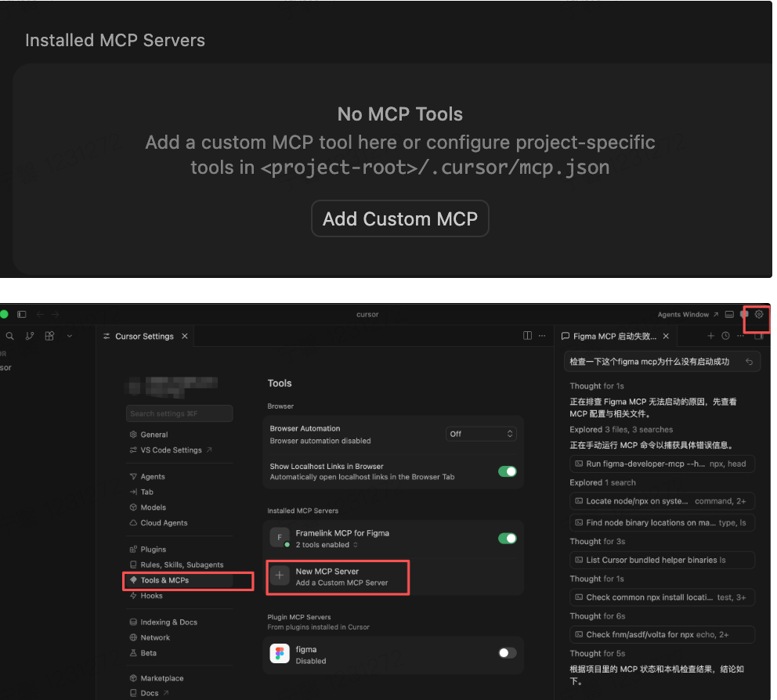Expand the Thought for 6s entry
777x700 pixels.
point(597,616)
